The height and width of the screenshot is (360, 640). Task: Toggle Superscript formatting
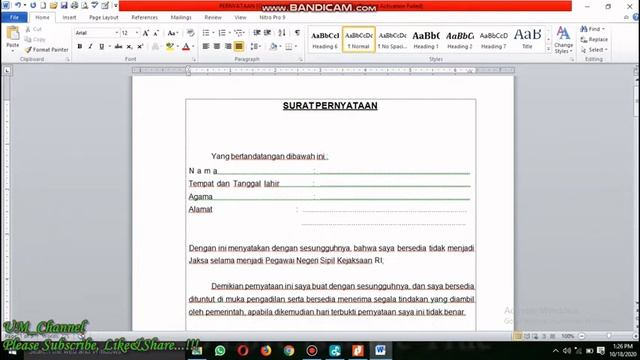click(140, 47)
